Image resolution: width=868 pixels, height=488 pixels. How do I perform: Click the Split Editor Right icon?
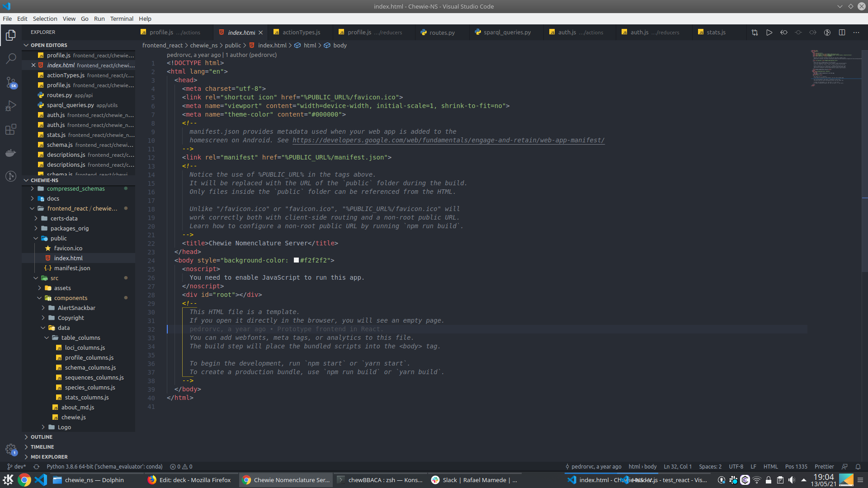click(x=842, y=33)
